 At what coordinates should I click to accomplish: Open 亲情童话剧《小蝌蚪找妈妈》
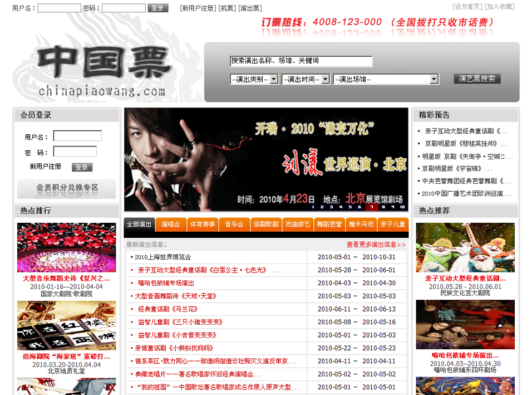coord(174,348)
